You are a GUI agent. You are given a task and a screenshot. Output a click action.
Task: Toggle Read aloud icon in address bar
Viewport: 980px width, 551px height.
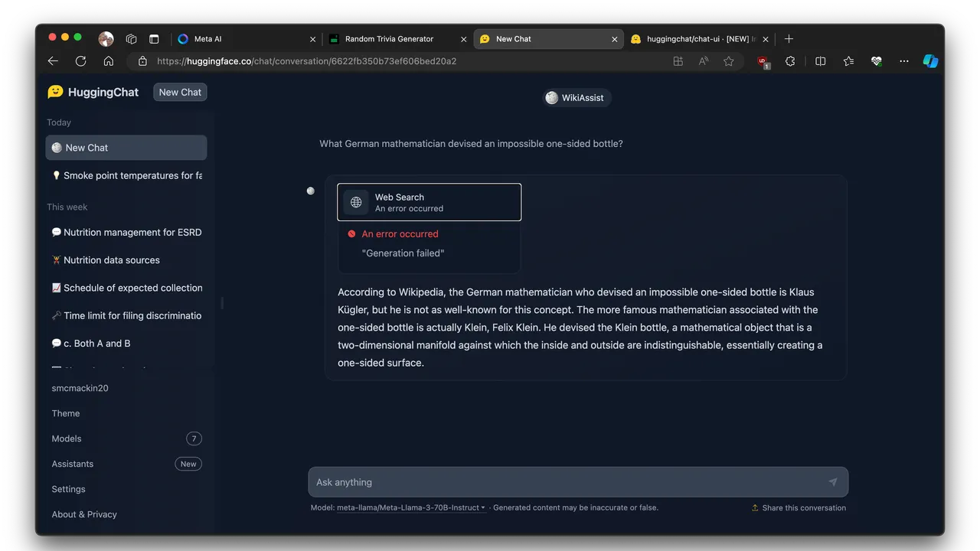coord(704,61)
